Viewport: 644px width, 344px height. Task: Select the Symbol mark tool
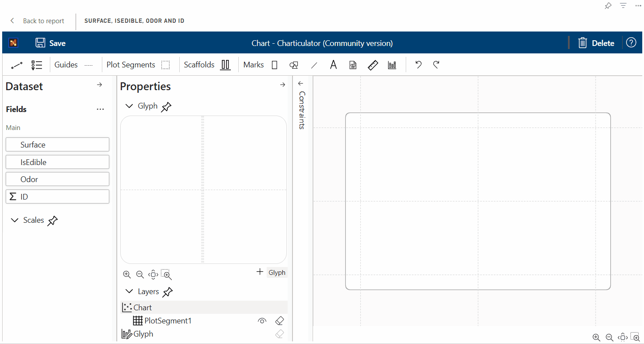tap(293, 64)
